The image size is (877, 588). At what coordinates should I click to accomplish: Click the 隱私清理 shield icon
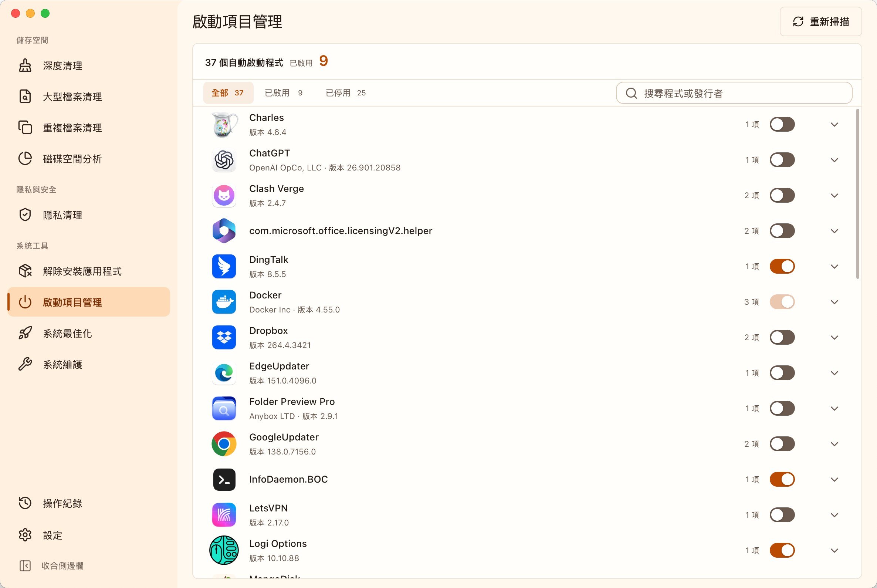click(25, 215)
